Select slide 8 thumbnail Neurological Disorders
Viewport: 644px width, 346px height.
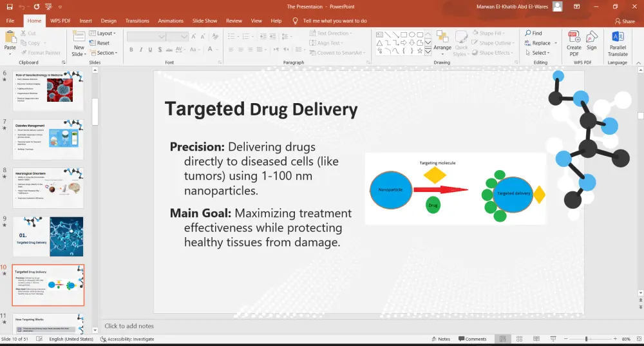pos(48,187)
